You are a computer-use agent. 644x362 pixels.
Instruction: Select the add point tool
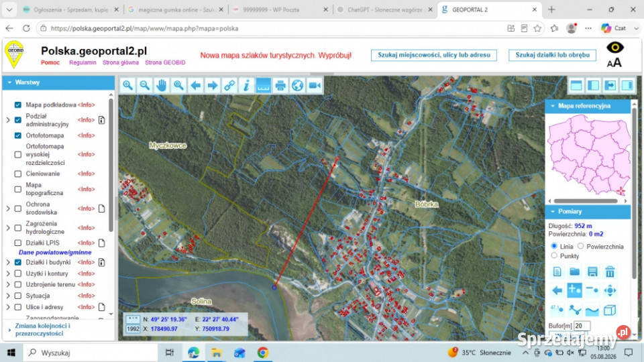[575, 290]
